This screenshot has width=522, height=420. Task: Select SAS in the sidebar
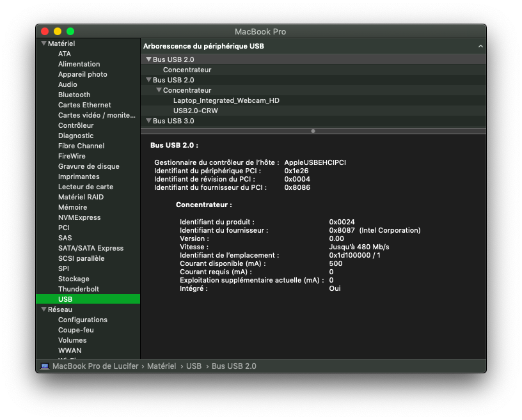[65, 238]
